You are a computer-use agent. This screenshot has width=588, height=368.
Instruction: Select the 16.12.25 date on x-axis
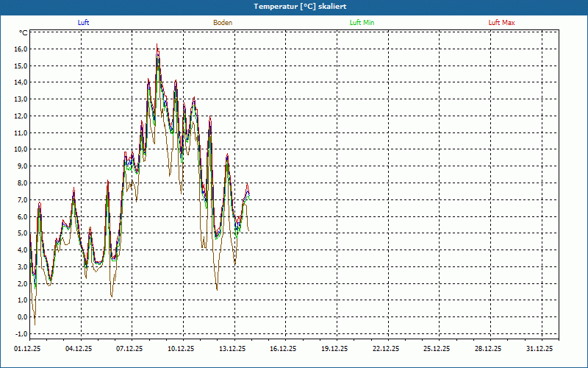(283, 349)
